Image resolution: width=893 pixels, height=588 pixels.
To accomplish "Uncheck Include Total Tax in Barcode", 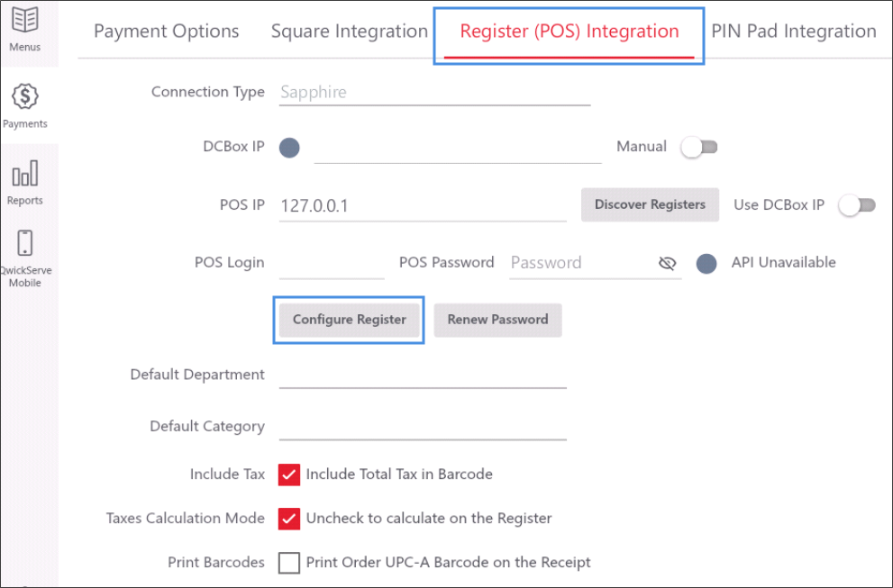I will [289, 475].
